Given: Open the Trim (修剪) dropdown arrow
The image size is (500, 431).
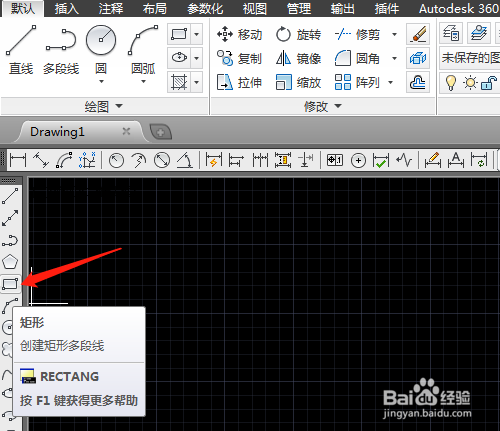Looking at the screenshot, I should pos(394,34).
